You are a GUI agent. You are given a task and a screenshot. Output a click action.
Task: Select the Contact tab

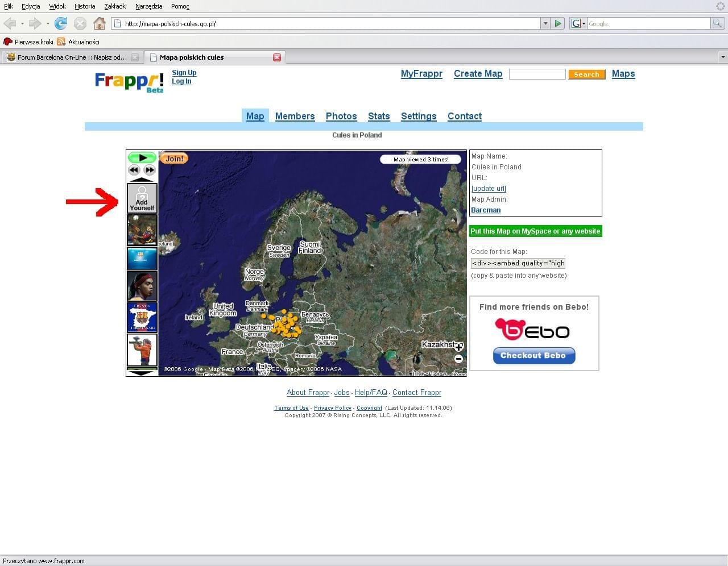click(465, 116)
